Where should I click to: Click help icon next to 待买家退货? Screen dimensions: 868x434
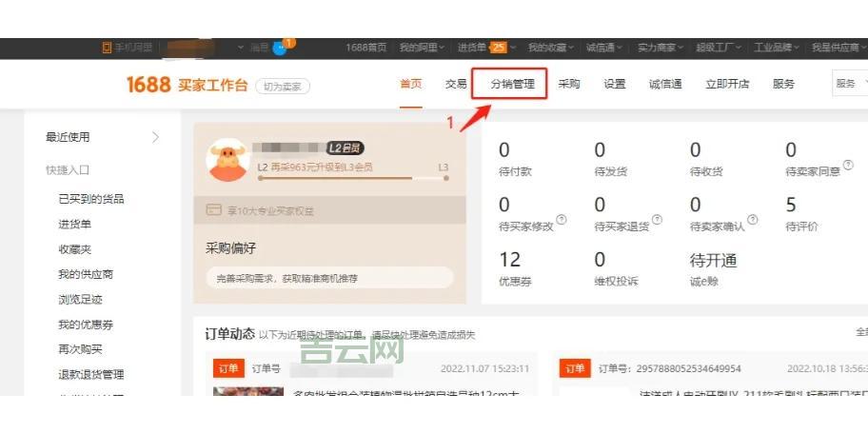(x=657, y=220)
